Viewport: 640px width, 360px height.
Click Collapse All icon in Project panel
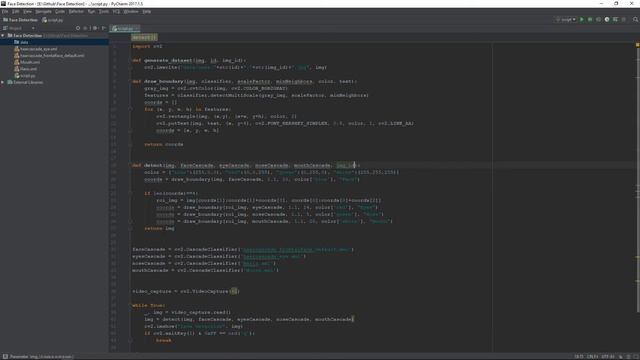[x=86, y=28]
